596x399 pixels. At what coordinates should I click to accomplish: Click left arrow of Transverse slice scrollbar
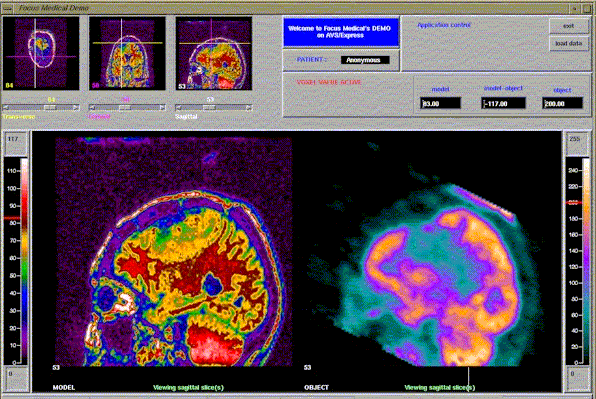tap(6, 108)
